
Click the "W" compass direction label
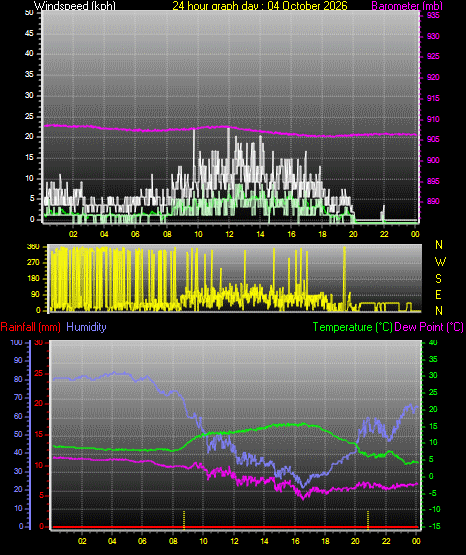[440, 262]
